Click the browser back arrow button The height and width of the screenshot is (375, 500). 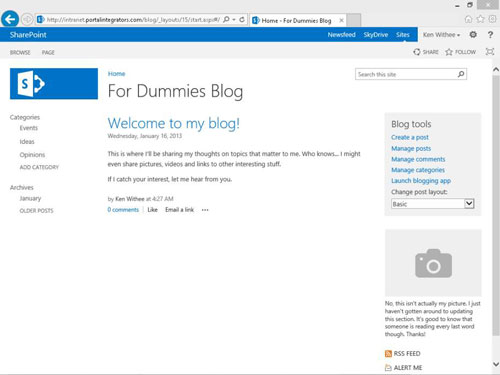click(10, 19)
